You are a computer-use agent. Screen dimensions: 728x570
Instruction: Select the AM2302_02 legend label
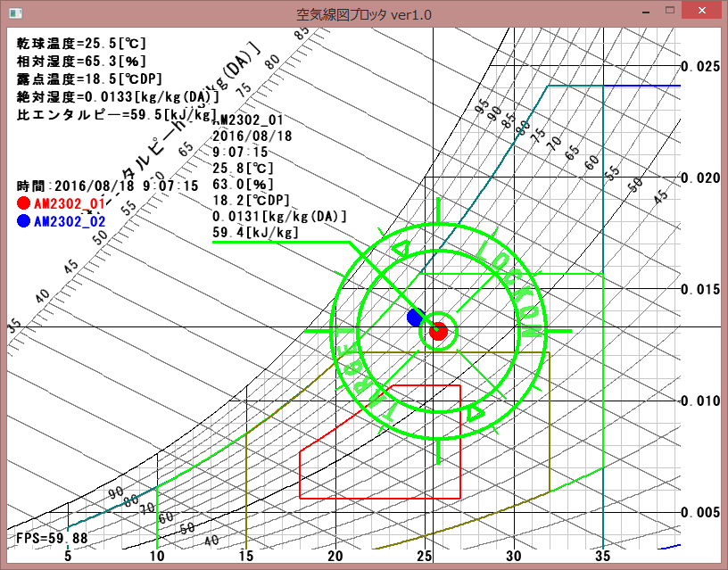point(70,221)
